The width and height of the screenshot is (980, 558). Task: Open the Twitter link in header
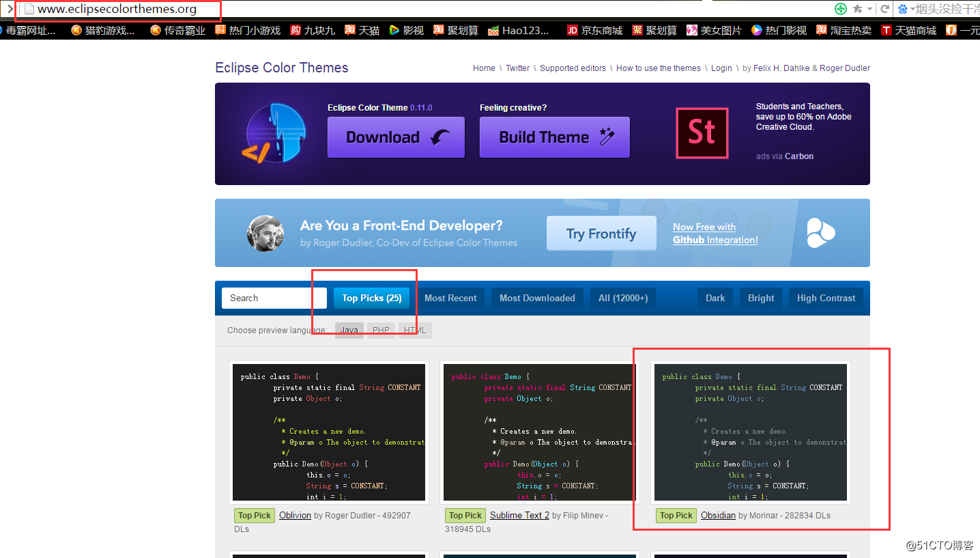pos(517,68)
